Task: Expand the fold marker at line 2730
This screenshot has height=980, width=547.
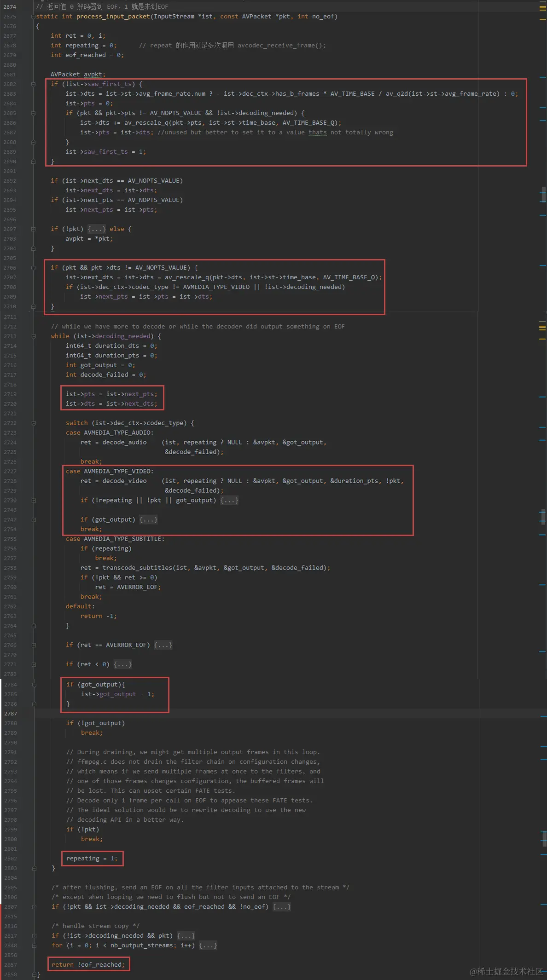Action: point(33,501)
